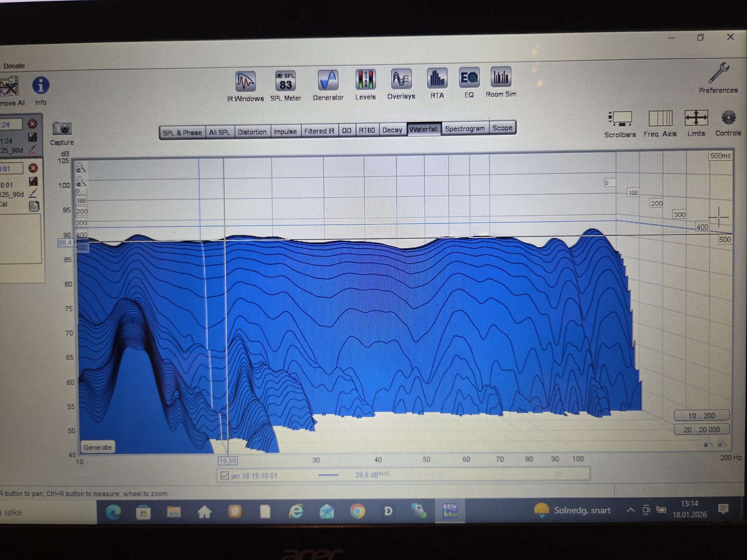Open notes icon beside the Cal label
This screenshot has width=747, height=560.
pyautogui.click(x=33, y=206)
